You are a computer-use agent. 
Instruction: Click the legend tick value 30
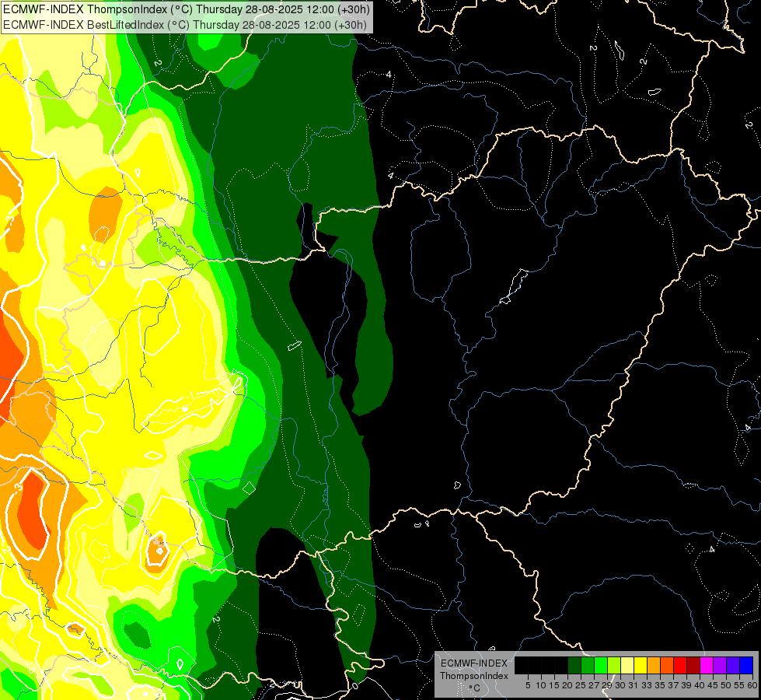(x=620, y=685)
